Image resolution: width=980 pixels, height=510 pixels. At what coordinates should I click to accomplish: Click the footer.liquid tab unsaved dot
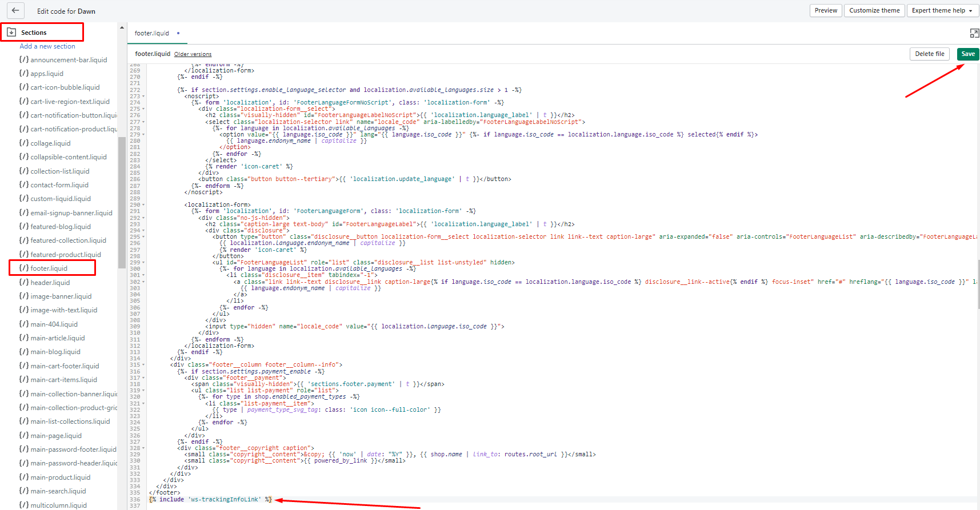click(178, 33)
